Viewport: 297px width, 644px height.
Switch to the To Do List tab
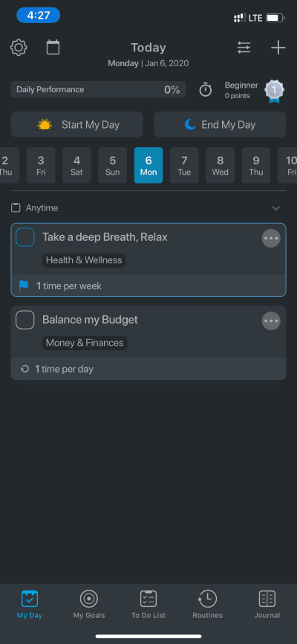click(x=148, y=604)
